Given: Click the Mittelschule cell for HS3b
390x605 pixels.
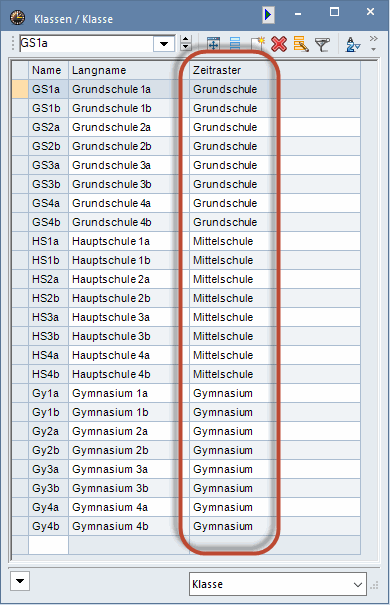Looking at the screenshot, I should click(275, 336).
